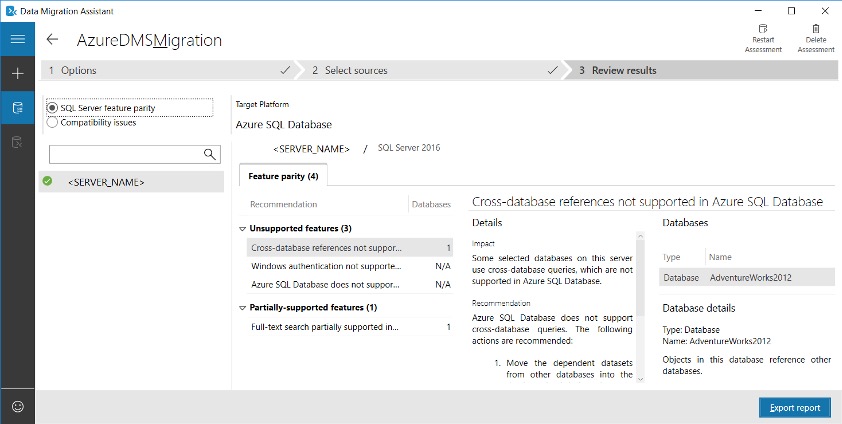Image resolution: width=842 pixels, height=424 pixels.
Task: Click the Export report button
Action: pos(794,407)
